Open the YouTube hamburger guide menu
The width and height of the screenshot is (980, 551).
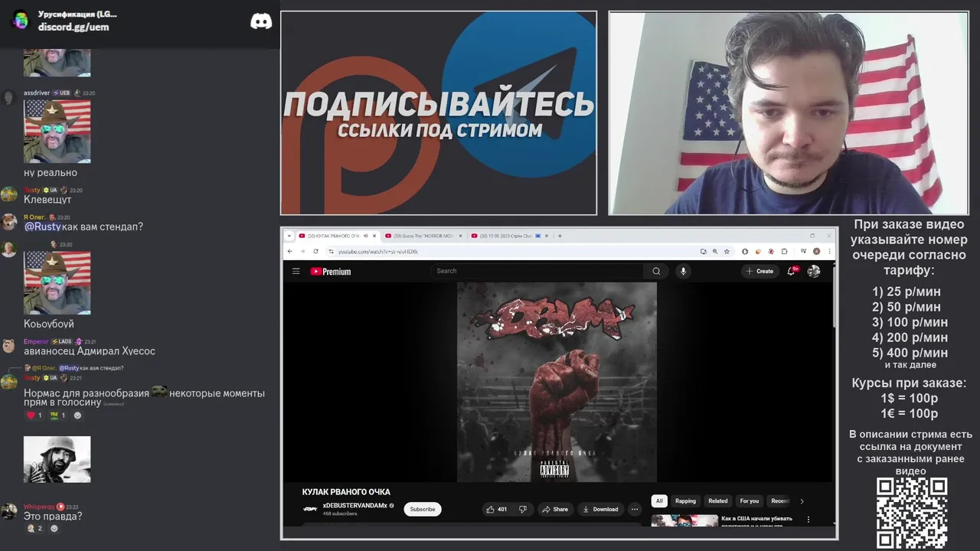point(296,271)
